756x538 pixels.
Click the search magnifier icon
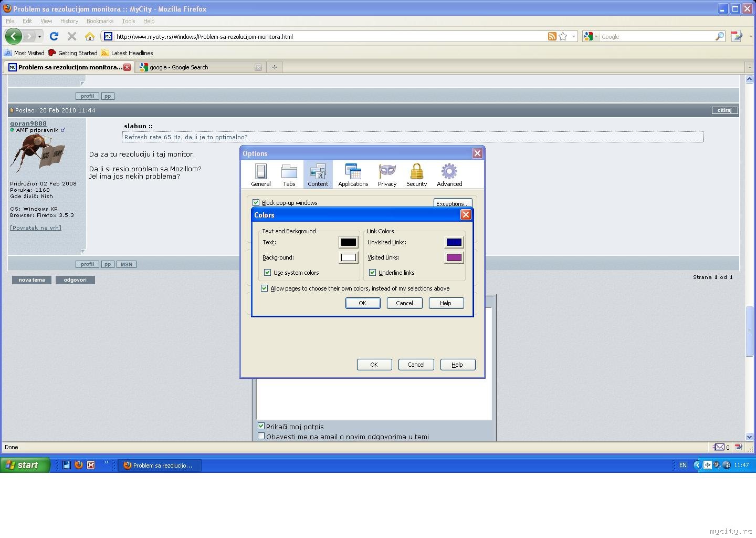720,36
